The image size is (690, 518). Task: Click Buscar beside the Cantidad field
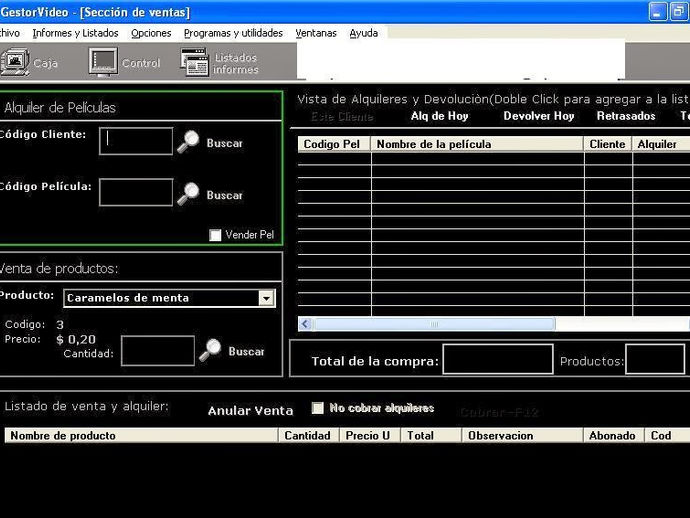[x=246, y=351]
